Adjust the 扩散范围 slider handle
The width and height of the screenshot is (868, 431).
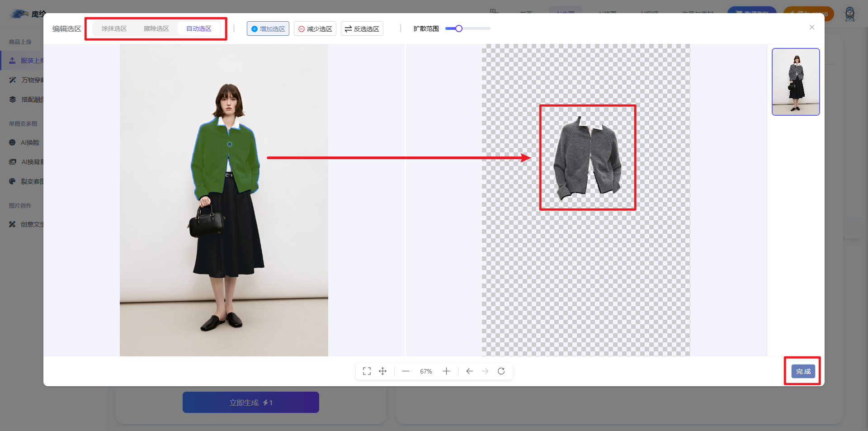tap(459, 28)
